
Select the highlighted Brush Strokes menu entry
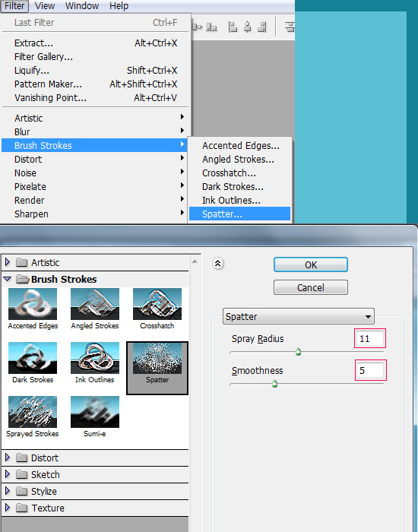coord(95,145)
